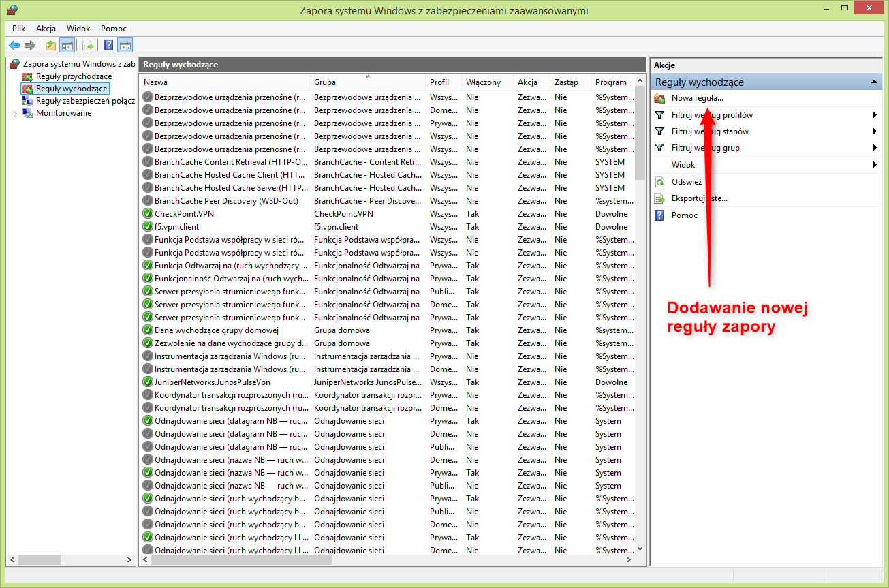This screenshot has width=889, height=588.
Task: Toggle the console tree toolbar icon
Action: point(67,46)
